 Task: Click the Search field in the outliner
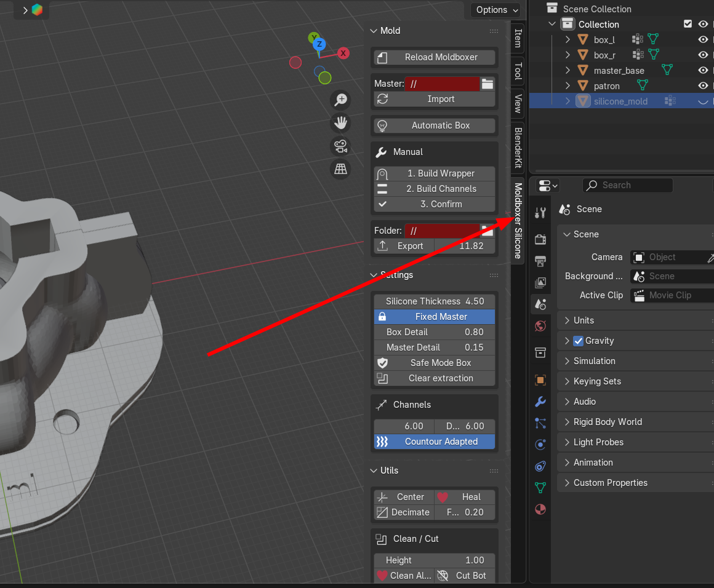(x=628, y=185)
